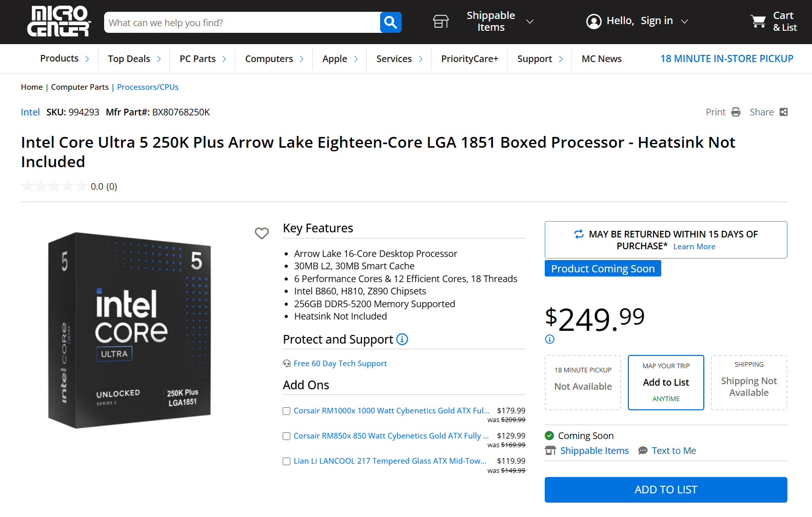
Task: Open the Free 60 Day Tech Support link
Action: (x=340, y=364)
